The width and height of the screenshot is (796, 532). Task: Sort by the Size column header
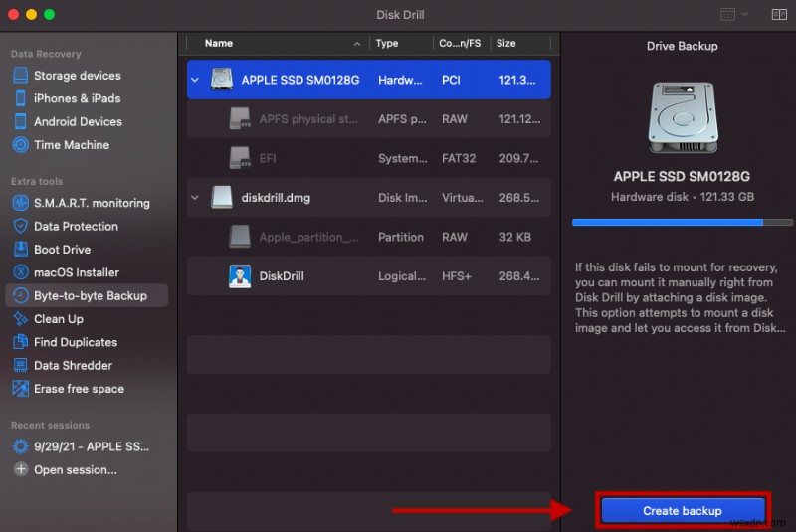tap(505, 43)
